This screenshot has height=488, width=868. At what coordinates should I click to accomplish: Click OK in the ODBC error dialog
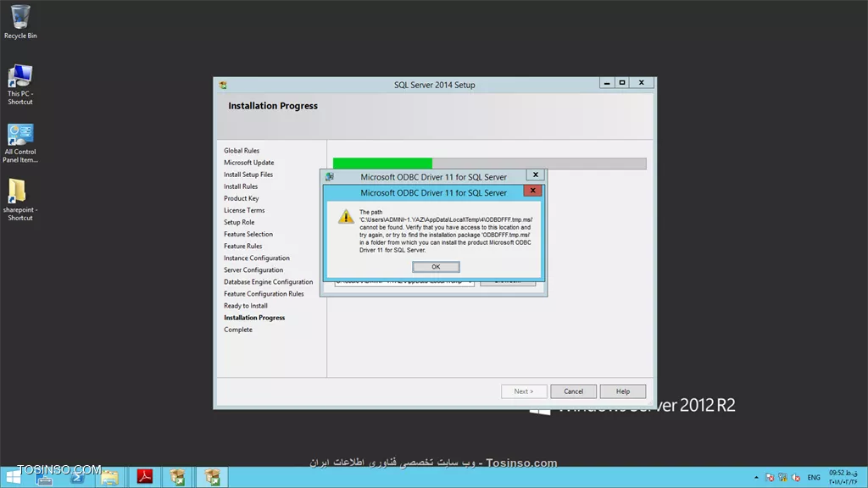[x=436, y=267]
